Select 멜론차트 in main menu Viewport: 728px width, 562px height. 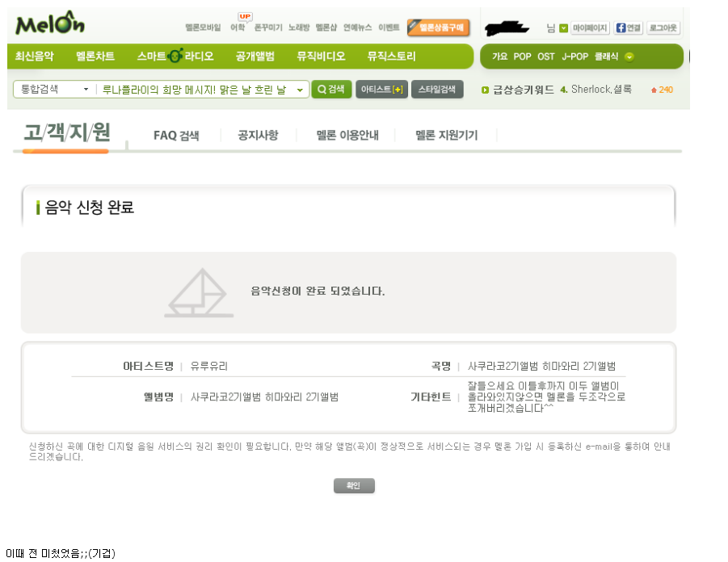tap(95, 57)
